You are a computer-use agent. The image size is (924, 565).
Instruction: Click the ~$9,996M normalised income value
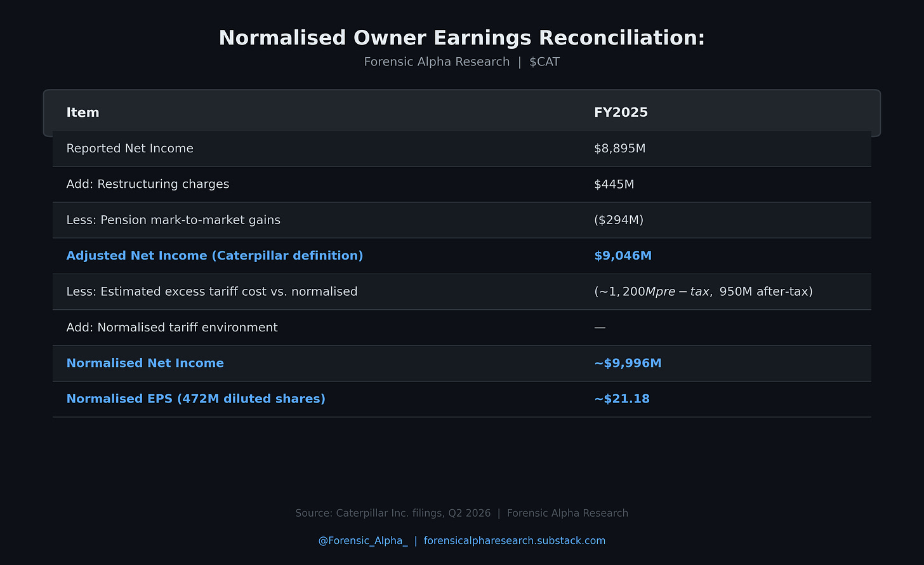point(628,363)
